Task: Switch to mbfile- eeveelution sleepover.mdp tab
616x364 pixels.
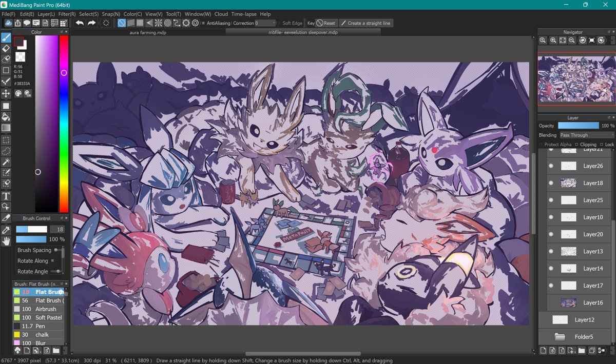Action: [303, 32]
